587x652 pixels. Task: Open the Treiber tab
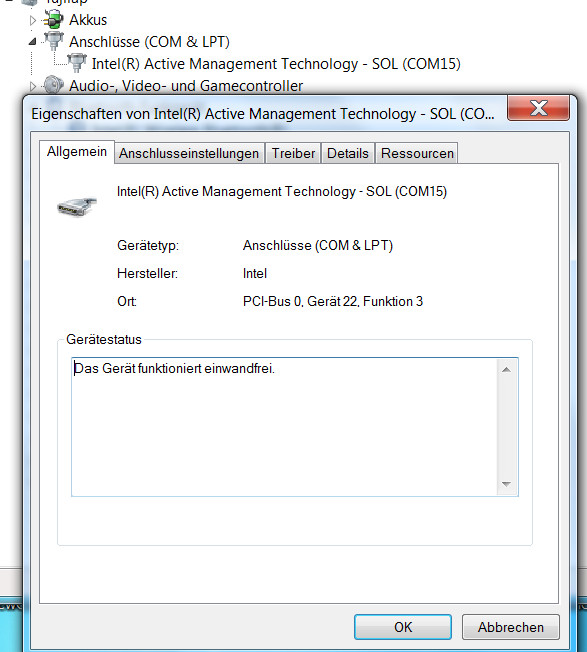pos(293,153)
